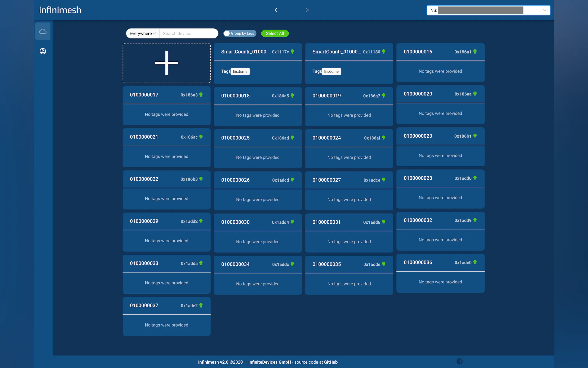Open the user account sidebar icon
The height and width of the screenshot is (368, 588).
43,51
